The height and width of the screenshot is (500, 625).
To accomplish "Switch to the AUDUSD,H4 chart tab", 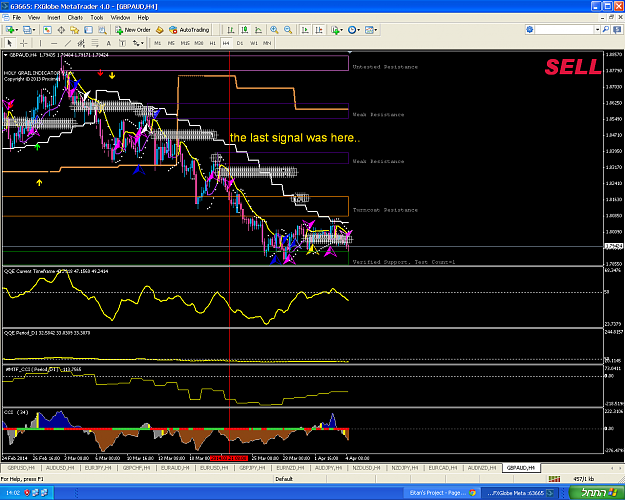I will pos(60,468).
